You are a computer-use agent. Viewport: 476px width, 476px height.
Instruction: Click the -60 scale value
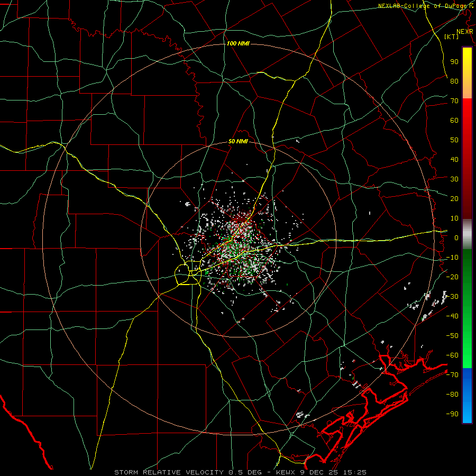[452, 355]
